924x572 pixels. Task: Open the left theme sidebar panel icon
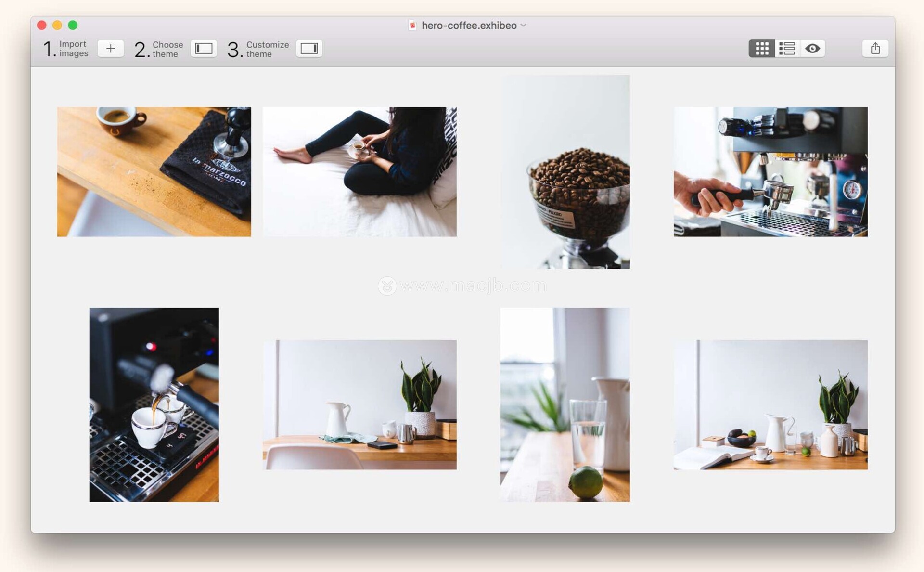tap(204, 49)
